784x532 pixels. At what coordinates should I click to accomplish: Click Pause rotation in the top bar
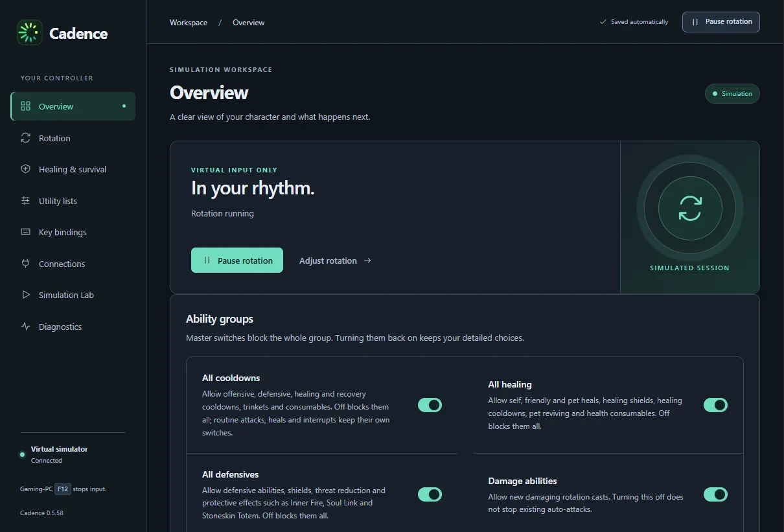(x=721, y=21)
